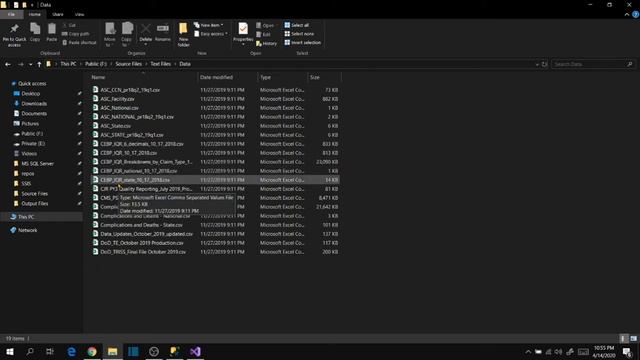The width and height of the screenshot is (640, 360).
Task: Select Output Files in navigation pane
Action: 34,204
